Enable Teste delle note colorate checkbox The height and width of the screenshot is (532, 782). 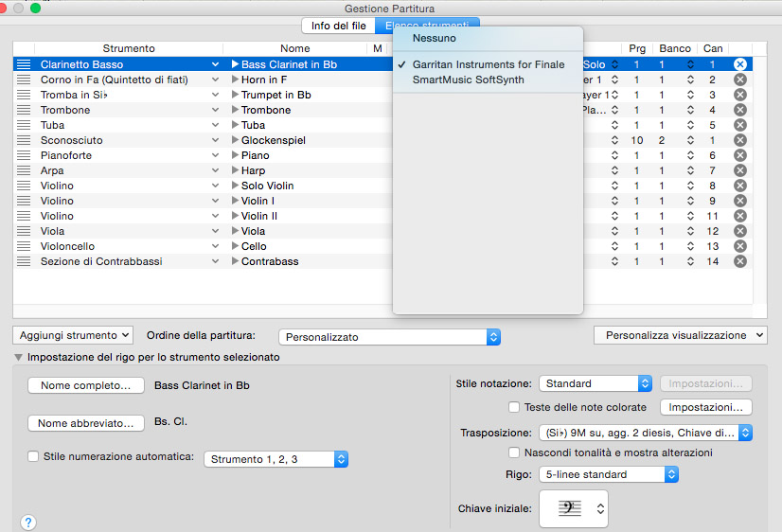(x=515, y=407)
